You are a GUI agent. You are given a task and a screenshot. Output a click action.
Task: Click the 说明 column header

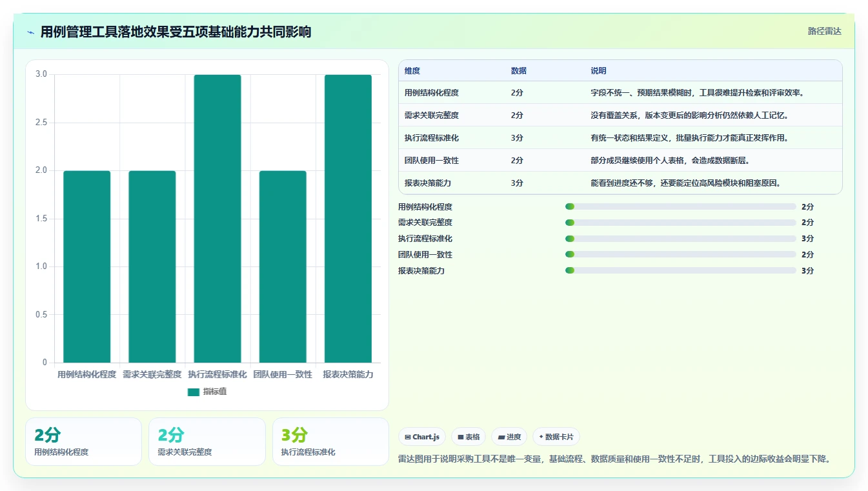[x=598, y=71]
